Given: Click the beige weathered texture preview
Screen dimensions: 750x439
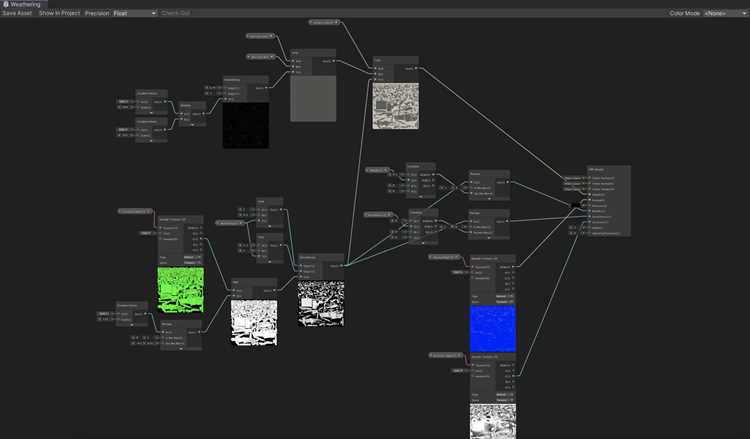Looking at the screenshot, I should click(396, 106).
